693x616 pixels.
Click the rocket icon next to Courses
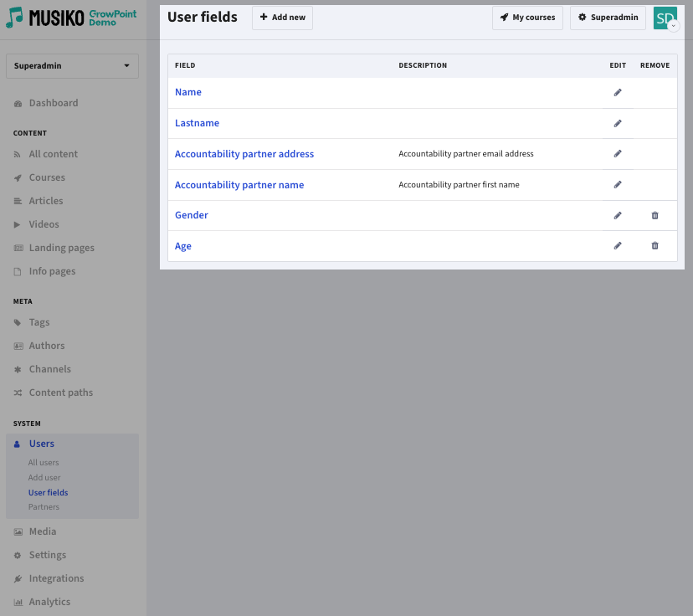[x=18, y=177]
